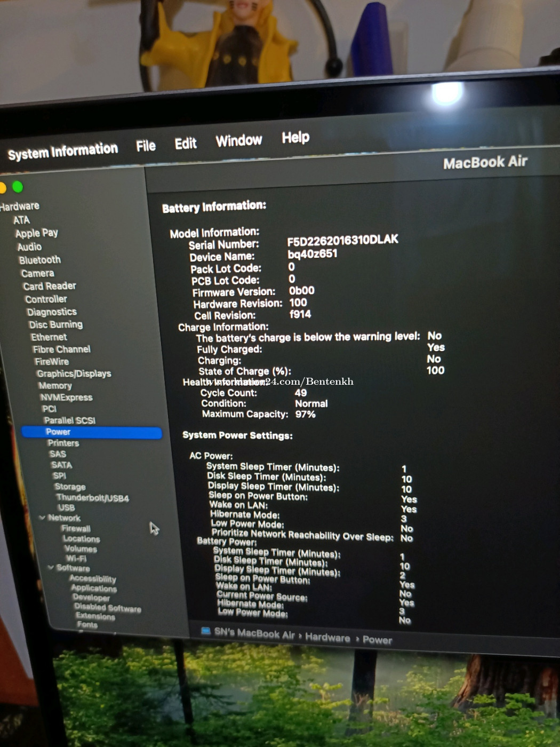Image resolution: width=560 pixels, height=747 pixels.
Task: Collapse the Network section chevron
Action: pyautogui.click(x=42, y=517)
